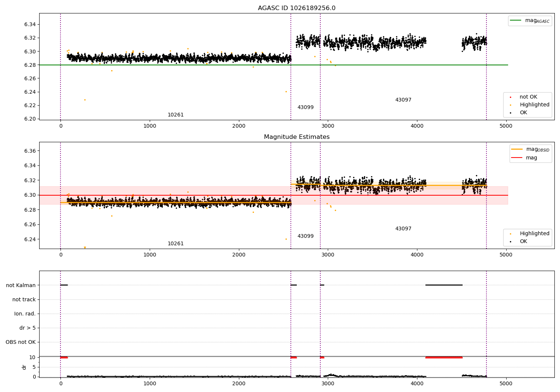The image size is (560, 392).
Task: Click x-axis '4000' tick under Magnitude Estimates plot
Action: point(417,255)
